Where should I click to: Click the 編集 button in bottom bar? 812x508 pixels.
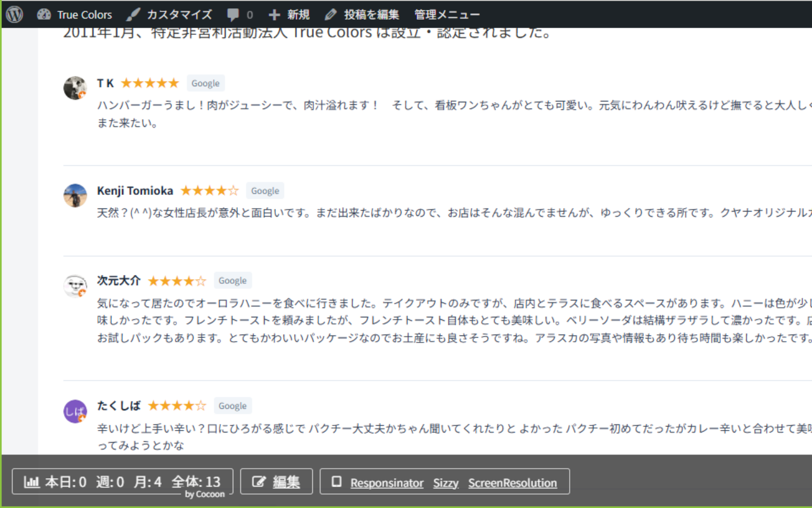click(x=276, y=481)
